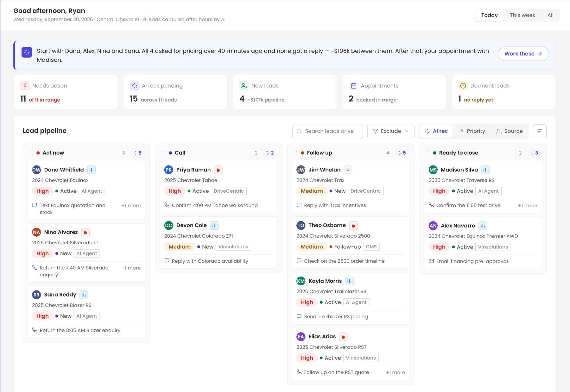Click the Work these button
This screenshot has width=570, height=392.
click(523, 54)
